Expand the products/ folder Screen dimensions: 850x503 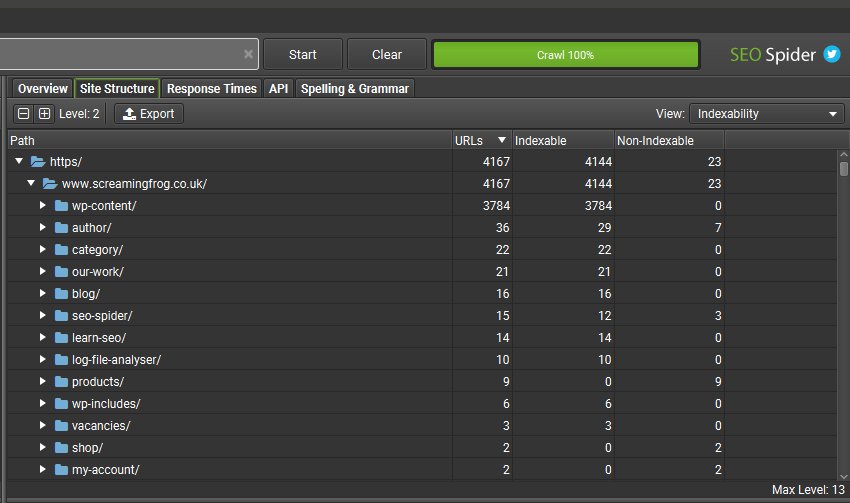pos(42,381)
